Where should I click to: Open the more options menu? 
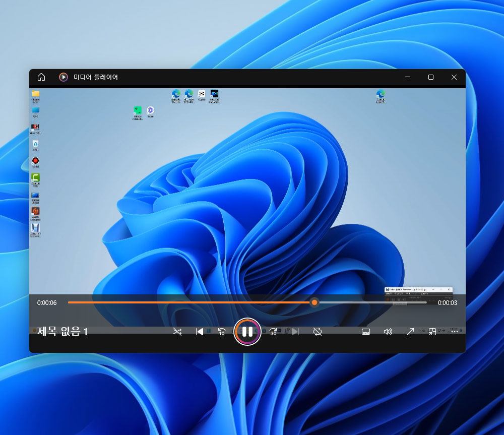(x=454, y=332)
